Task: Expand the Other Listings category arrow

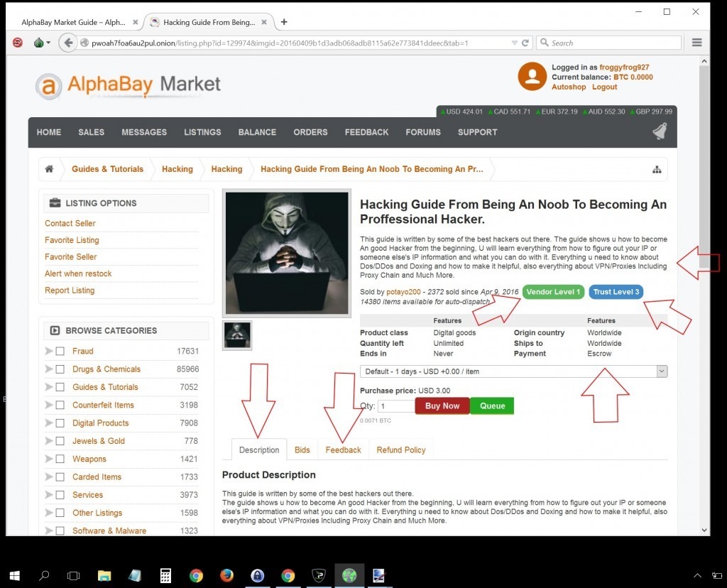Action: pos(48,513)
